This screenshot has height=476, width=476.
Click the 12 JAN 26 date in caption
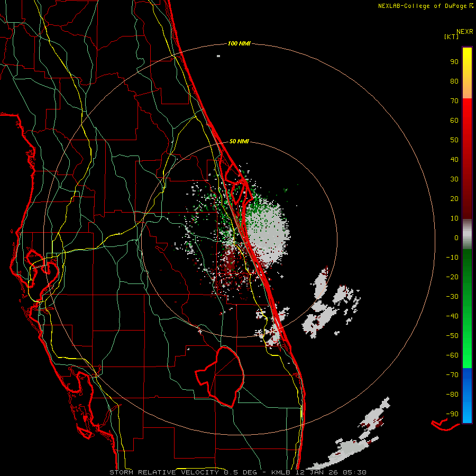pos(317,472)
